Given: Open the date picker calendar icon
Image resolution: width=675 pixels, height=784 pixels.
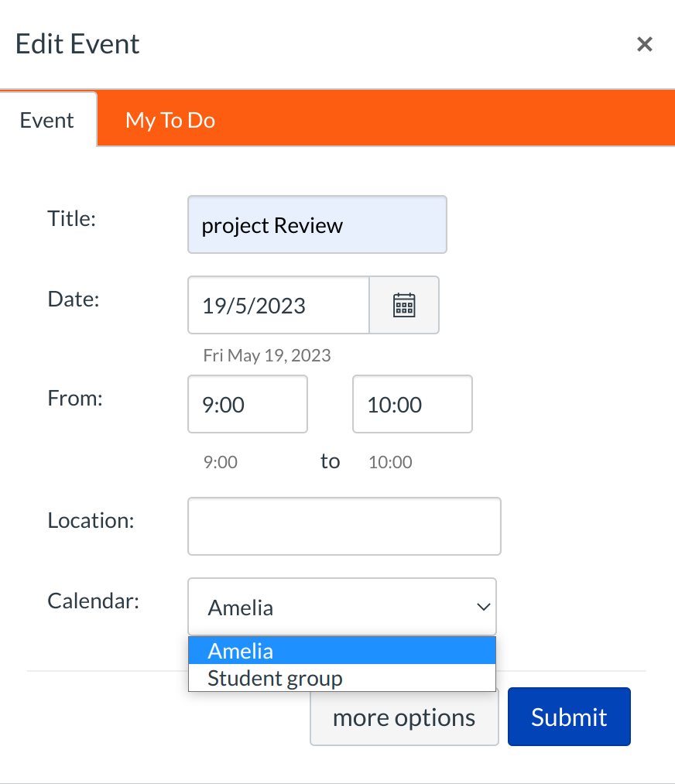Looking at the screenshot, I should point(404,305).
